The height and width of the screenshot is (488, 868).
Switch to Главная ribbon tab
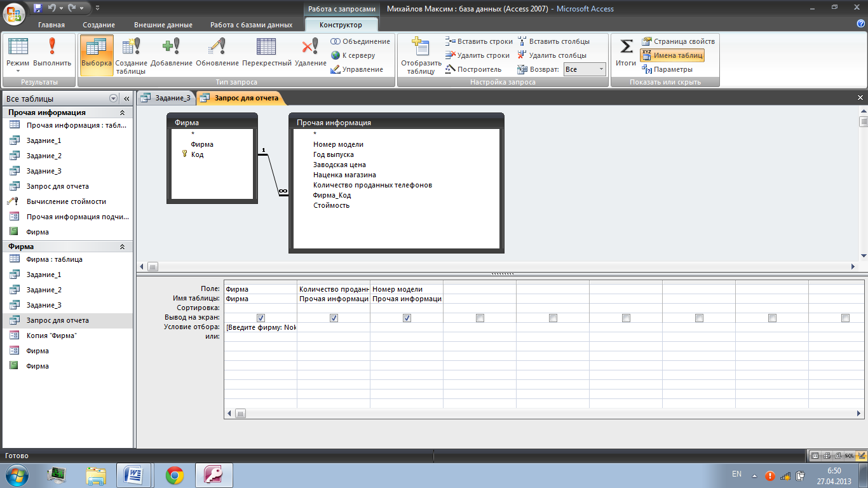[51, 25]
